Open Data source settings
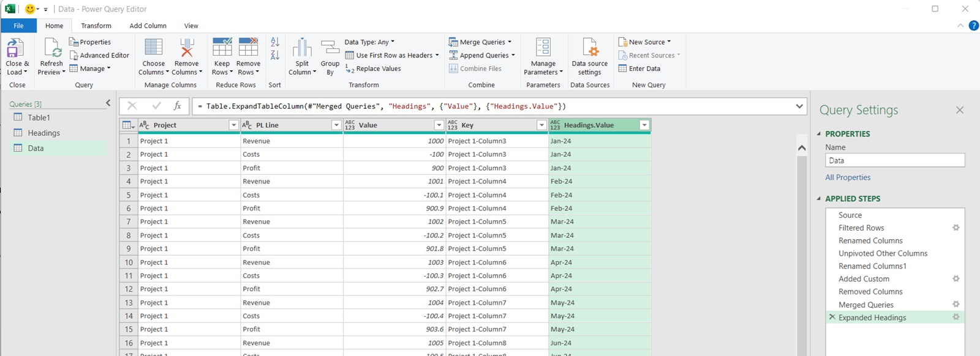980x356 pixels. [590, 56]
